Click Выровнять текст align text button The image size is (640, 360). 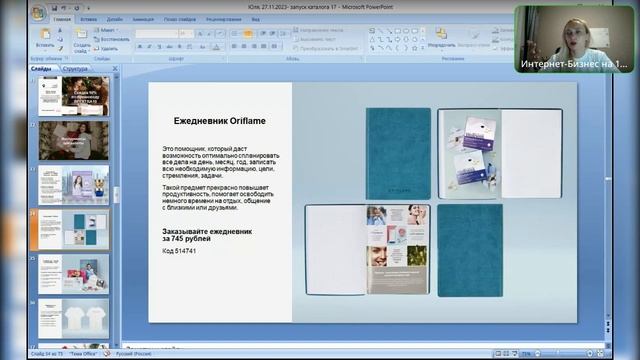coord(315,39)
